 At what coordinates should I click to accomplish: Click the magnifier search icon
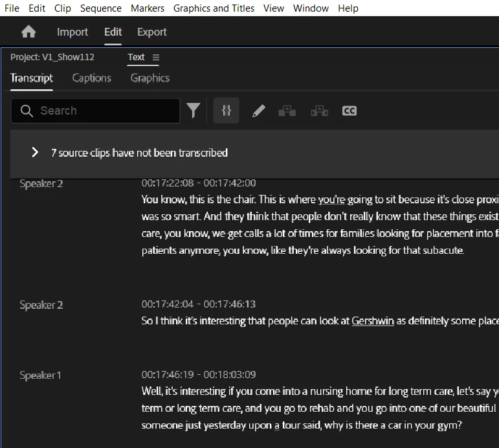(27, 111)
